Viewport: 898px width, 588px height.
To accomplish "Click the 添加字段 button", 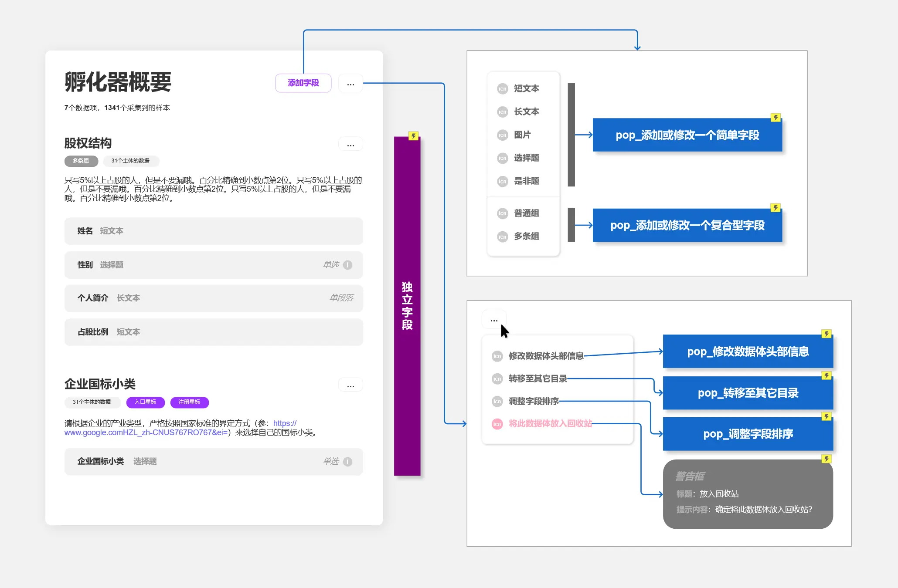I will click(303, 83).
